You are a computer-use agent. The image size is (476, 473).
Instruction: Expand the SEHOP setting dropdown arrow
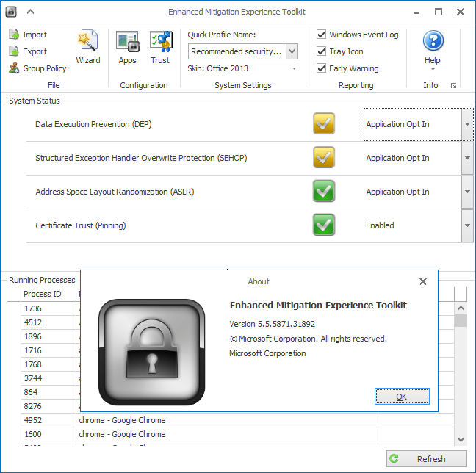tap(467, 158)
